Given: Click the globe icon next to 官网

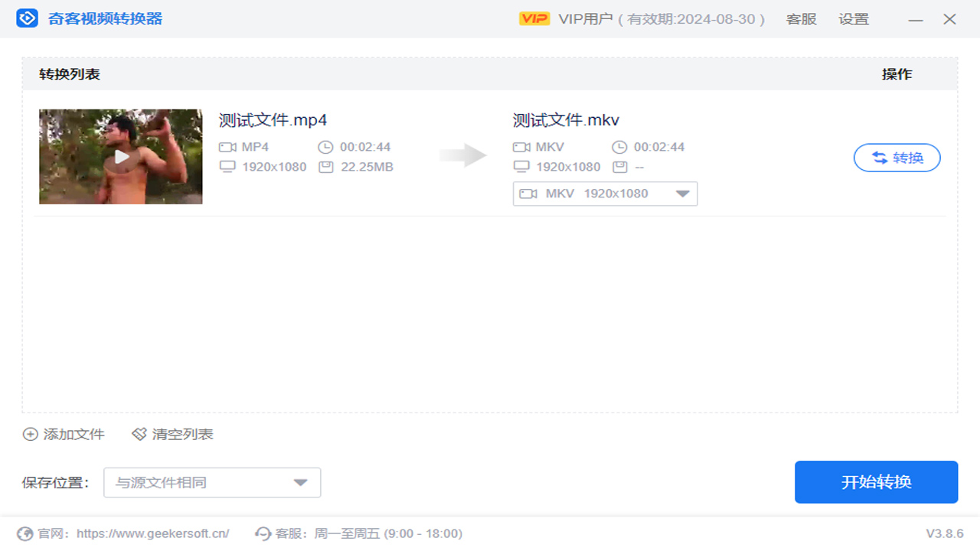Looking at the screenshot, I should coord(25,533).
